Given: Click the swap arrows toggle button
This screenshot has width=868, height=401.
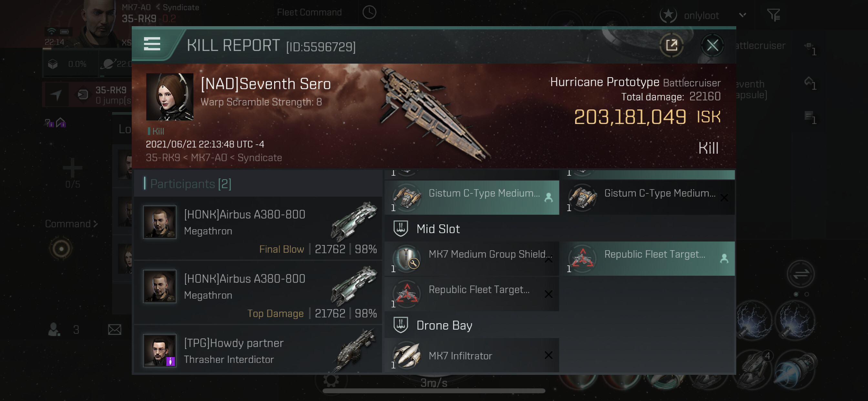Looking at the screenshot, I should click(801, 274).
